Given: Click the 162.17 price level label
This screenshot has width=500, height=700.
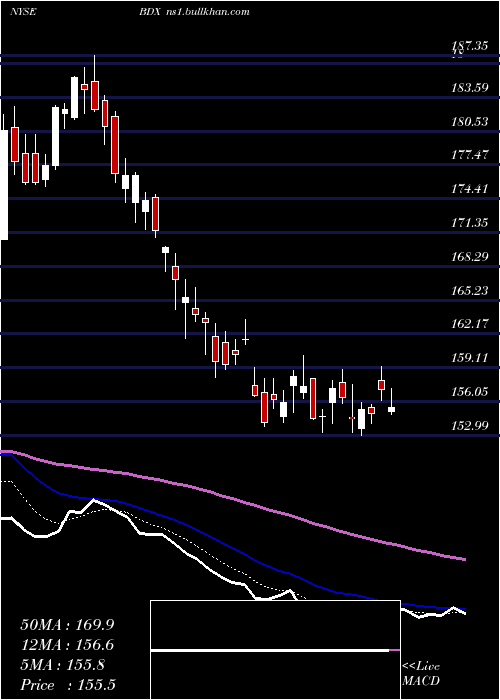Looking at the screenshot, I should pyautogui.click(x=469, y=324).
